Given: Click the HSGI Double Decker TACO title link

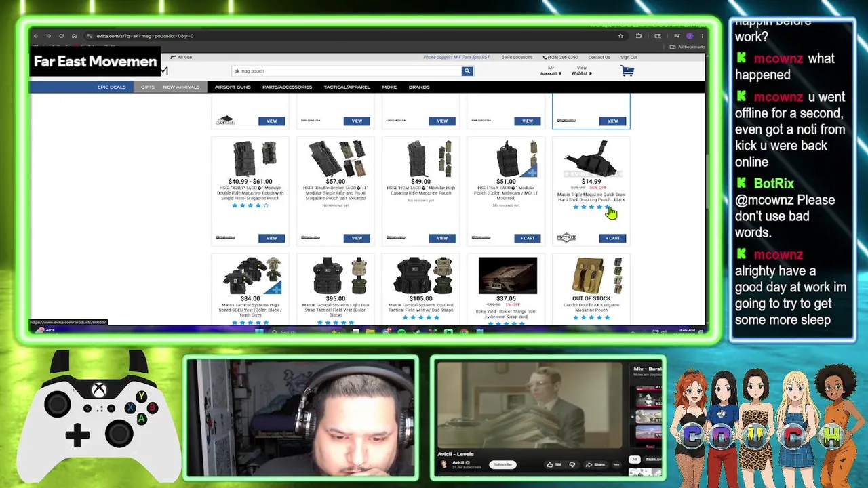Looking at the screenshot, I should pyautogui.click(x=336, y=192).
